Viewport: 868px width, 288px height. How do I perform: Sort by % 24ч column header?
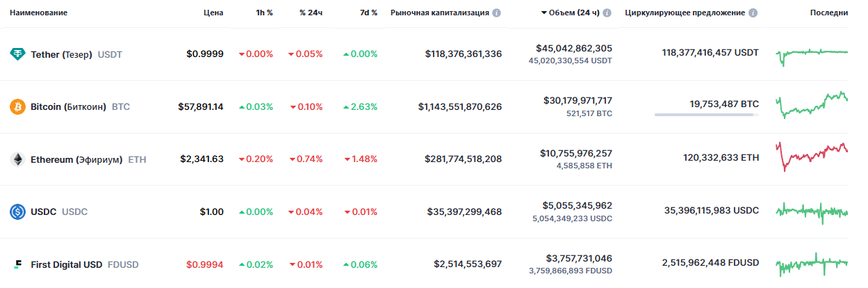[311, 13]
